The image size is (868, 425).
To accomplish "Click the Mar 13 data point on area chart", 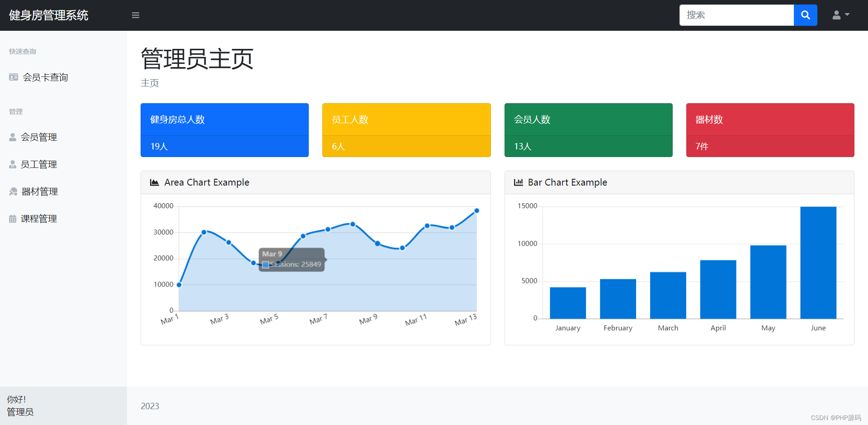I will pos(476,211).
